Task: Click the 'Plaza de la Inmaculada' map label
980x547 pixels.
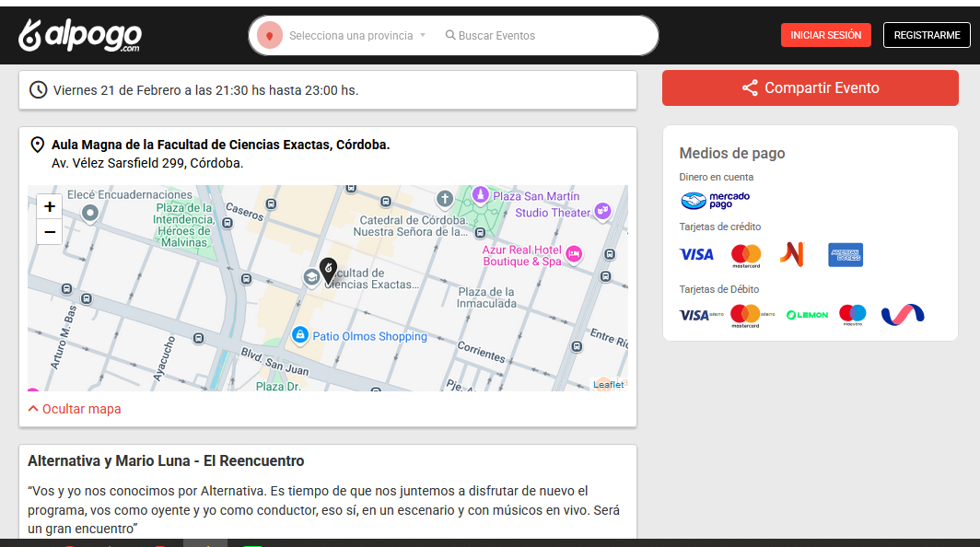Action: pos(486,297)
